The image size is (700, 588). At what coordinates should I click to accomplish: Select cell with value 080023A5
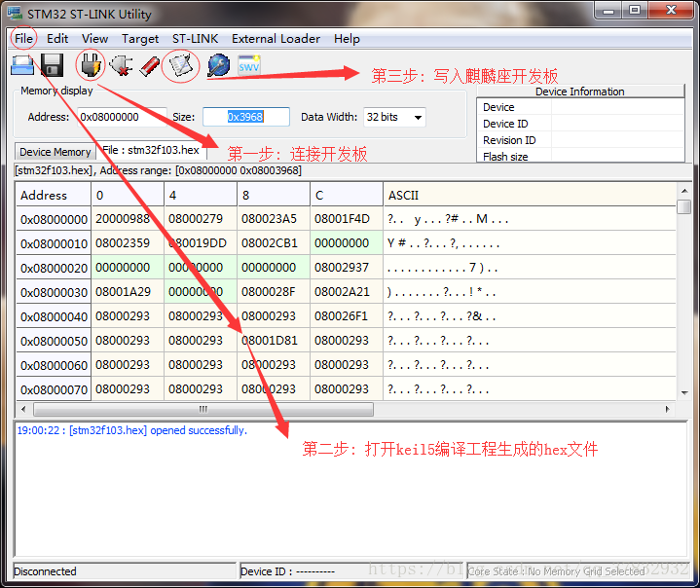(274, 219)
